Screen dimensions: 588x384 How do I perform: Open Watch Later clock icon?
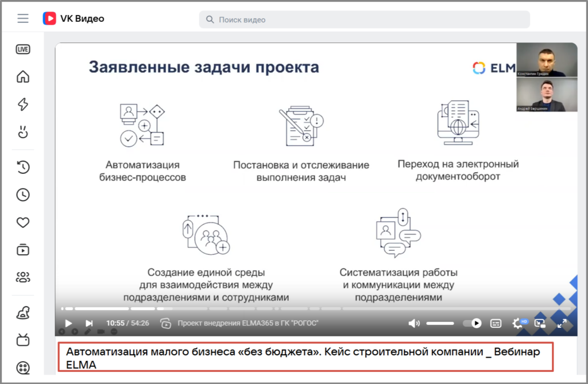pyautogui.click(x=23, y=195)
